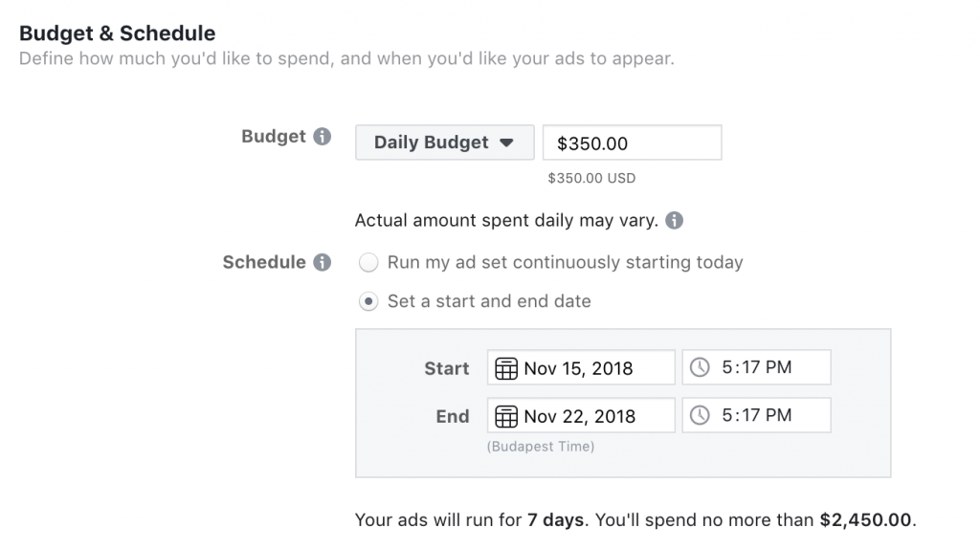The height and width of the screenshot is (550, 980).
Task: Click the start time 5:17 PM field
Action: pos(756,367)
